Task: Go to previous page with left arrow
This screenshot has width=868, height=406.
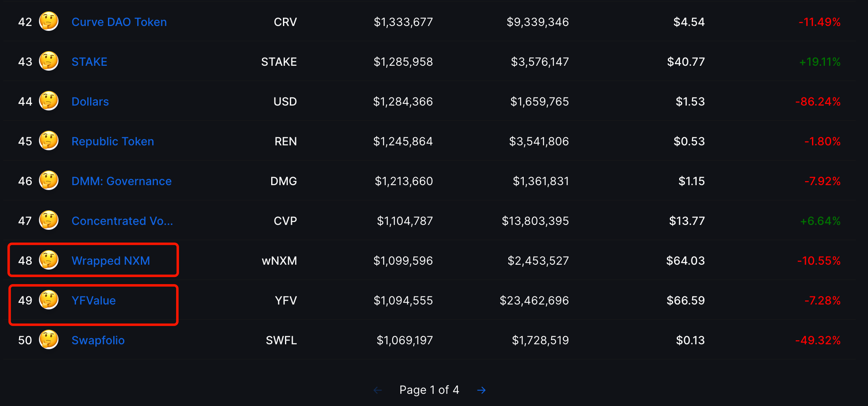Action: [x=378, y=390]
